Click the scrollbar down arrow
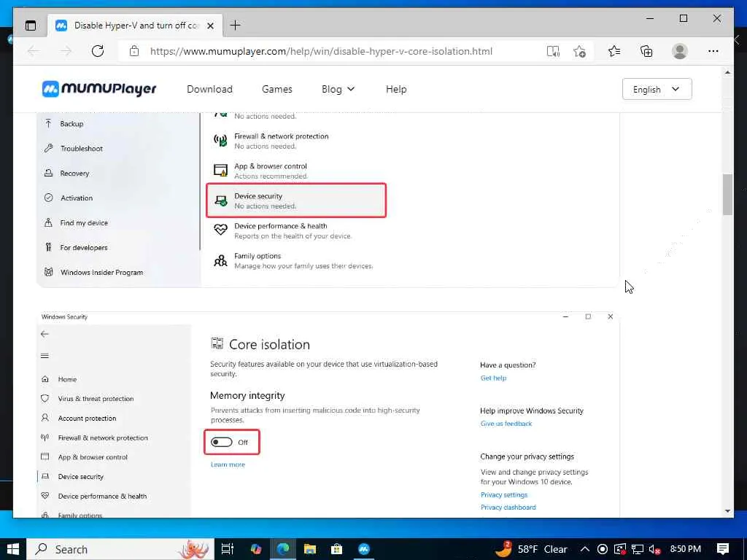 (727, 511)
